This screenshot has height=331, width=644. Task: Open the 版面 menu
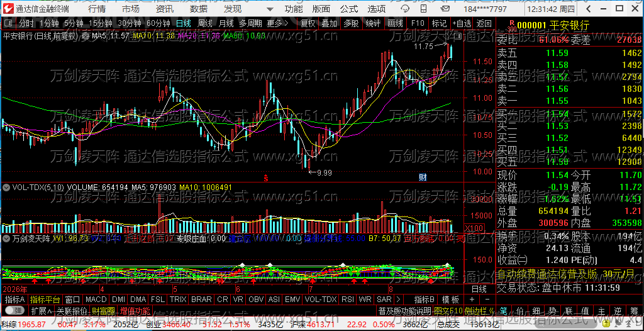(x=321, y=9)
